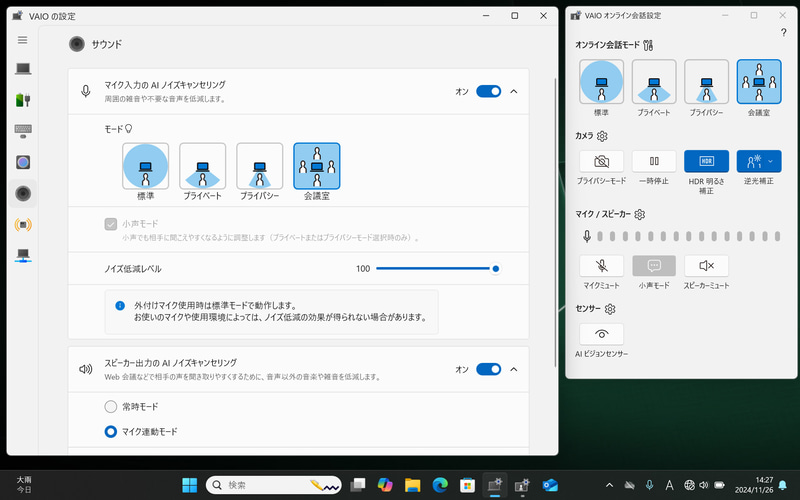
Task: Open help question mark in online conversation window
Action: click(x=783, y=33)
